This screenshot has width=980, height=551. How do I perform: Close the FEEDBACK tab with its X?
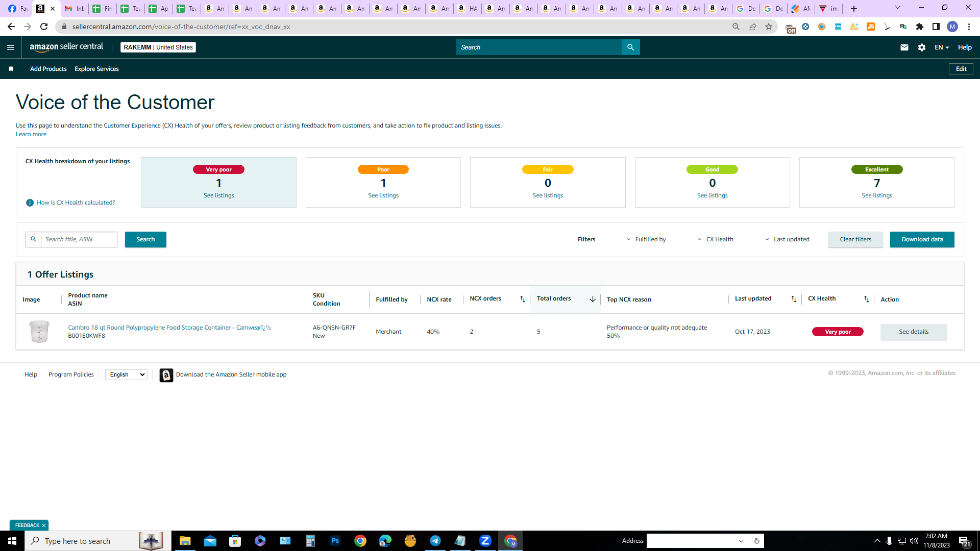coord(44,525)
